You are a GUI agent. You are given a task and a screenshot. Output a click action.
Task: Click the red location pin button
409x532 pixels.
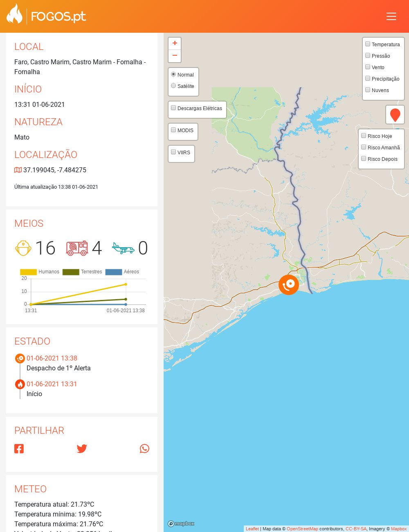pyautogui.click(x=395, y=115)
